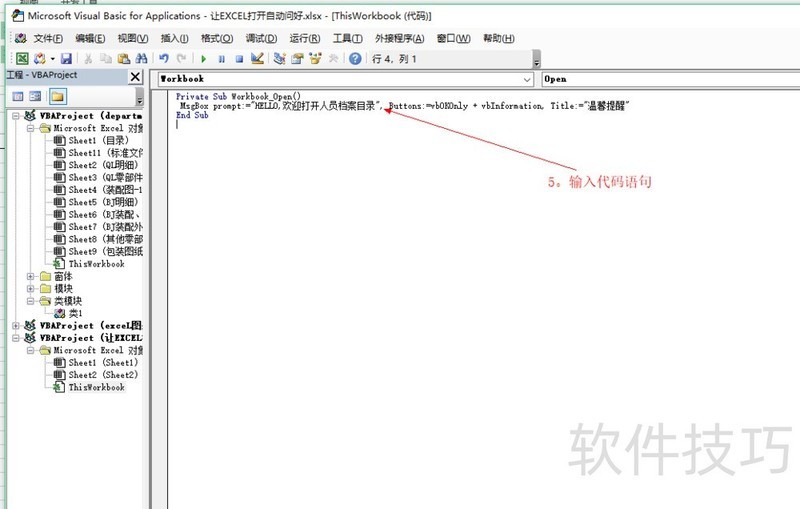The height and width of the screenshot is (509, 800).
Task: Click the Reset stop icon
Action: point(239,59)
